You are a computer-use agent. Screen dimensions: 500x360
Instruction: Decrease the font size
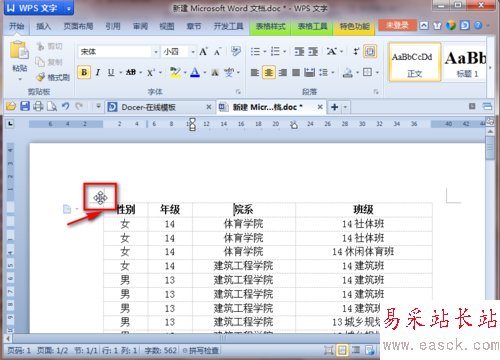pos(218,52)
